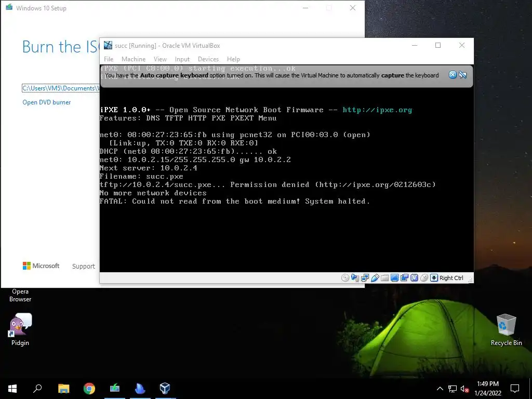The height and width of the screenshot is (399, 532).
Task: Click the ISO file path link in Setup
Action: [60, 88]
